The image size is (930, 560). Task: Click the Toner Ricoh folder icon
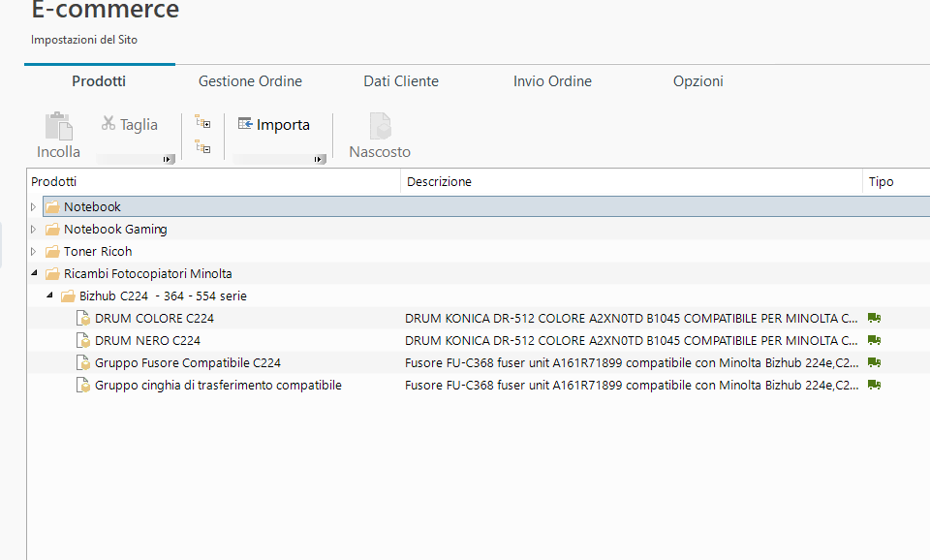tap(52, 252)
